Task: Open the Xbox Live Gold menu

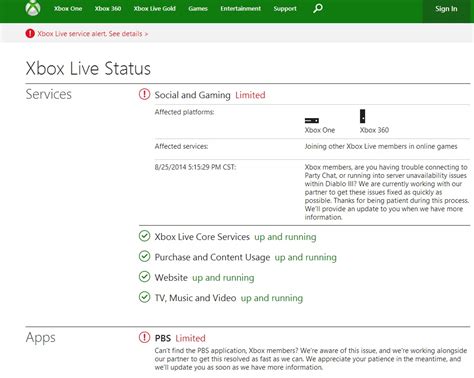Action: (155, 9)
